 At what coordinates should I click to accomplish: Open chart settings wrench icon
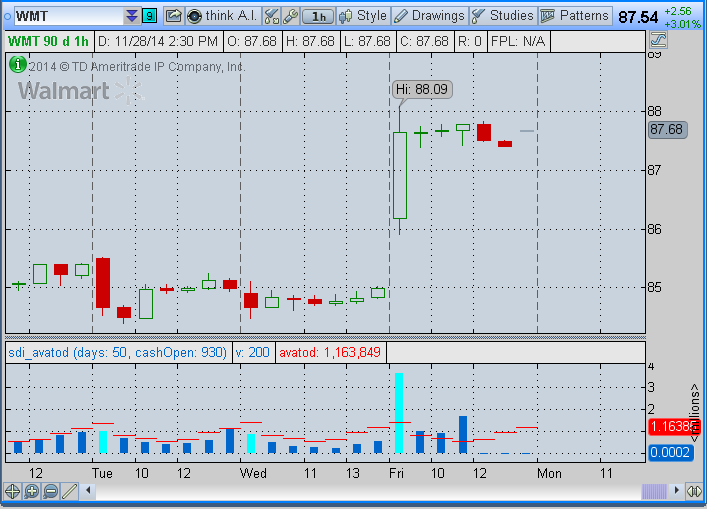(290, 17)
